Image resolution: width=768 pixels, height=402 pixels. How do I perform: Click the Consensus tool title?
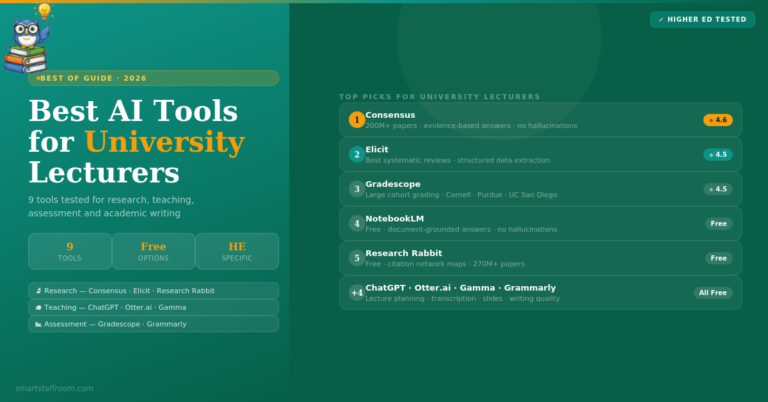390,115
